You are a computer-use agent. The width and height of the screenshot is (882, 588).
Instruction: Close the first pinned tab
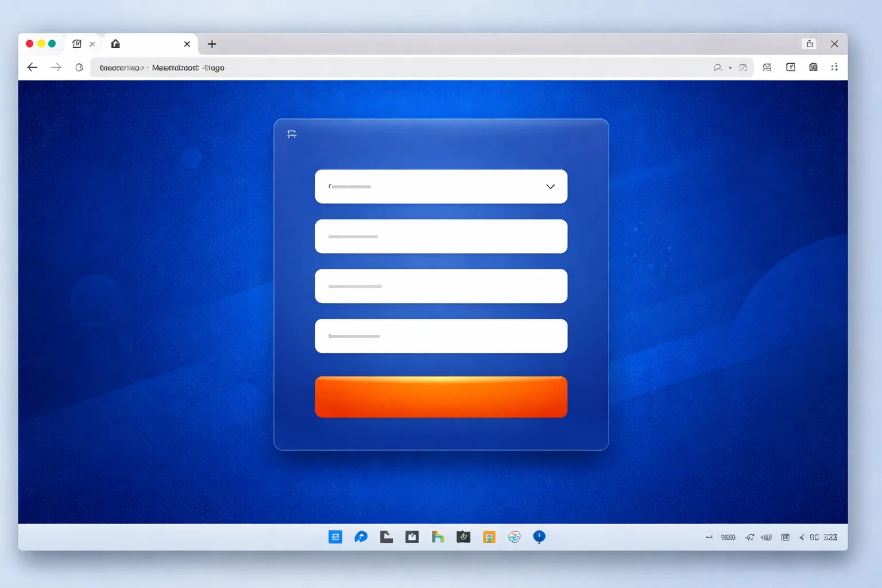tap(92, 44)
